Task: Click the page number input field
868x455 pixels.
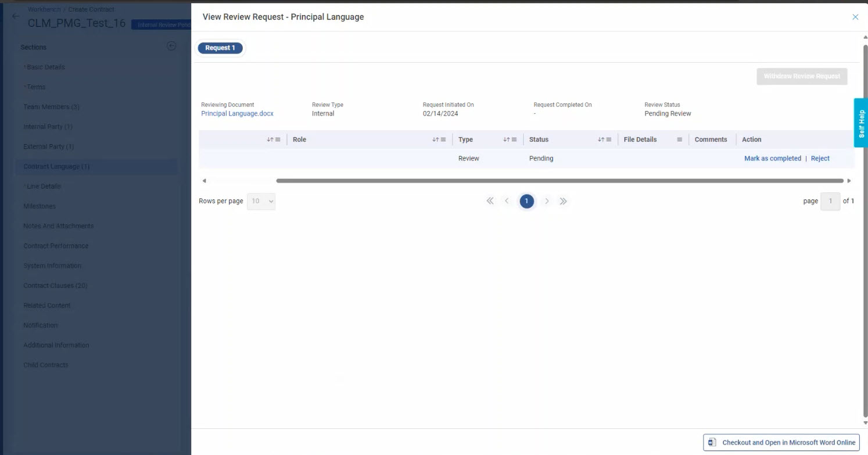Action: tap(830, 201)
